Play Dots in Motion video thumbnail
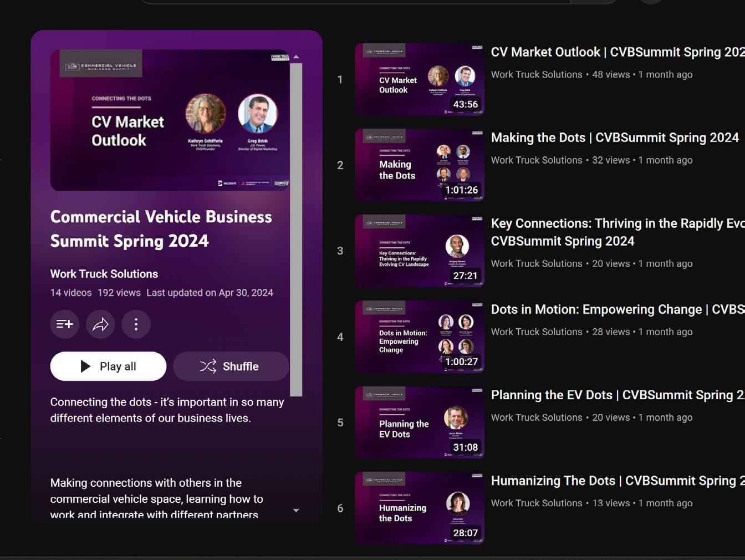745x560 pixels. pos(419,337)
